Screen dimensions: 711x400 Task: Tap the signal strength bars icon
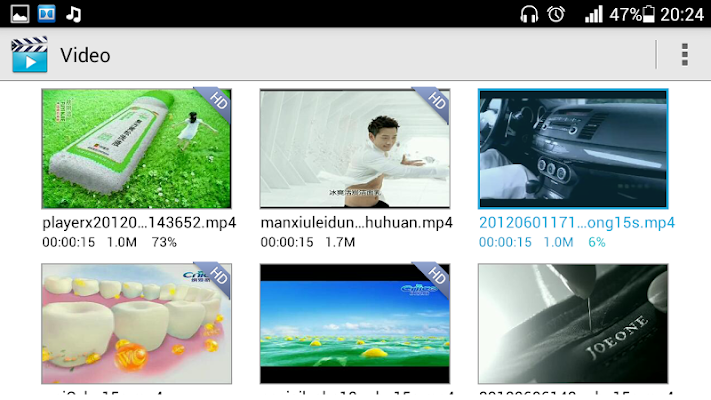594,15
